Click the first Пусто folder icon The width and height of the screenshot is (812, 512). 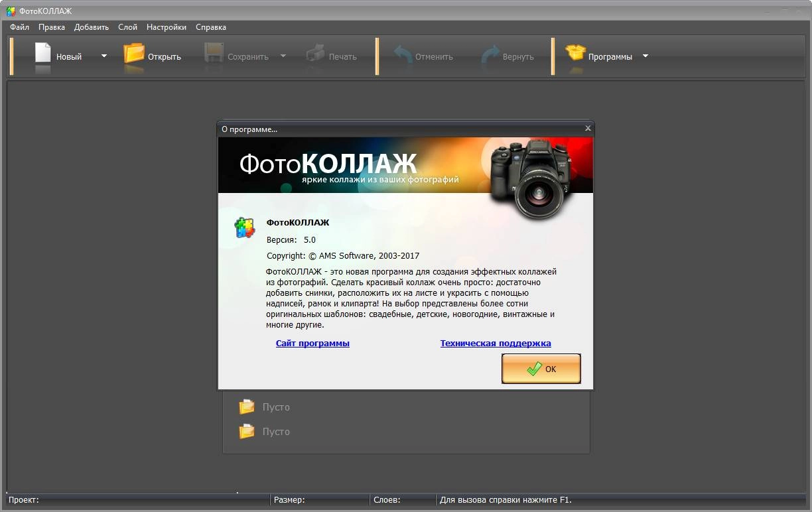247,407
